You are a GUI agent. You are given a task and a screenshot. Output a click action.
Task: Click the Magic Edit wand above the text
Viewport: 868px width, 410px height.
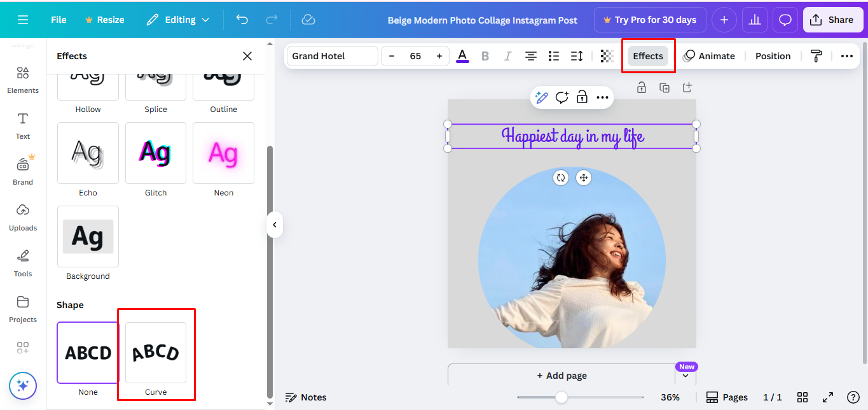point(541,97)
